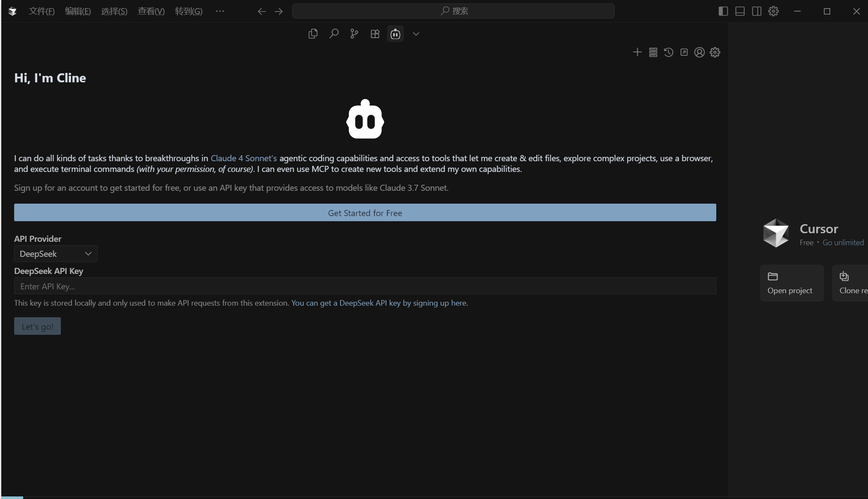Go forward with the right arrow

279,12
